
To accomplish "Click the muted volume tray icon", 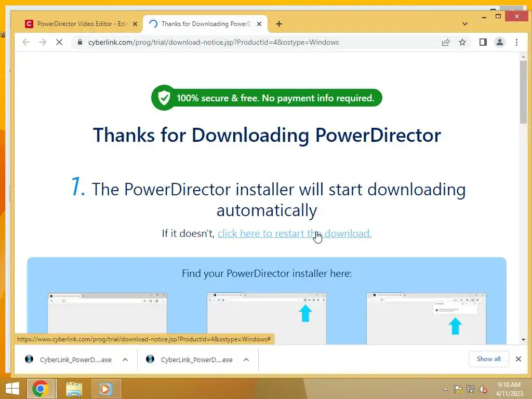I will point(483,389).
